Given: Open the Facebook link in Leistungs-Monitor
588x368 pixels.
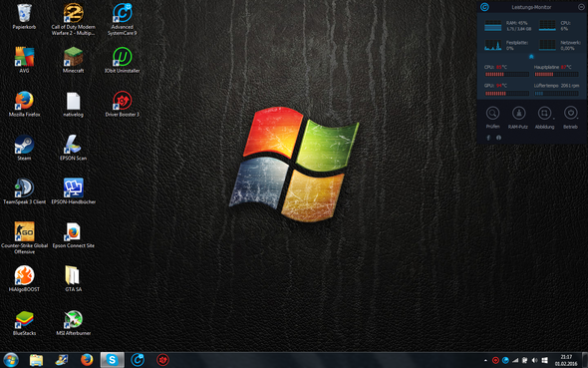Looking at the screenshot, I should click(488, 138).
